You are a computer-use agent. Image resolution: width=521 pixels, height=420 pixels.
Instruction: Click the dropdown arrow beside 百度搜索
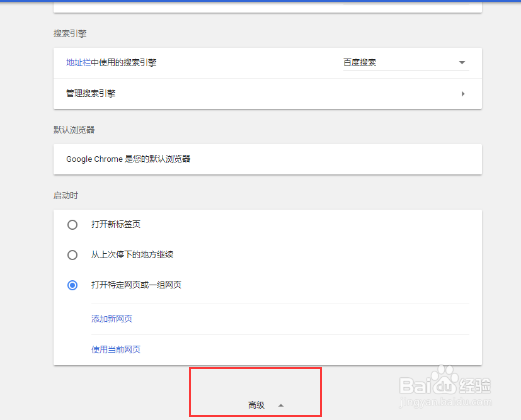pyautogui.click(x=462, y=62)
